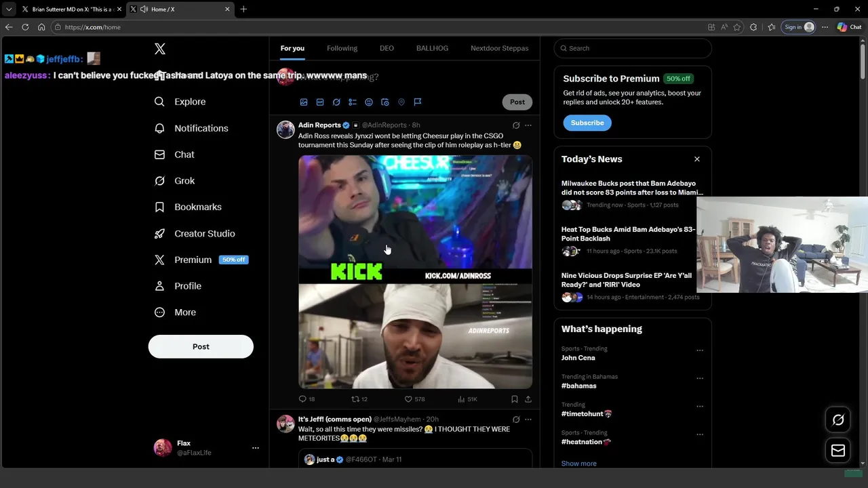Click the Adin Reports avatar

(285, 129)
